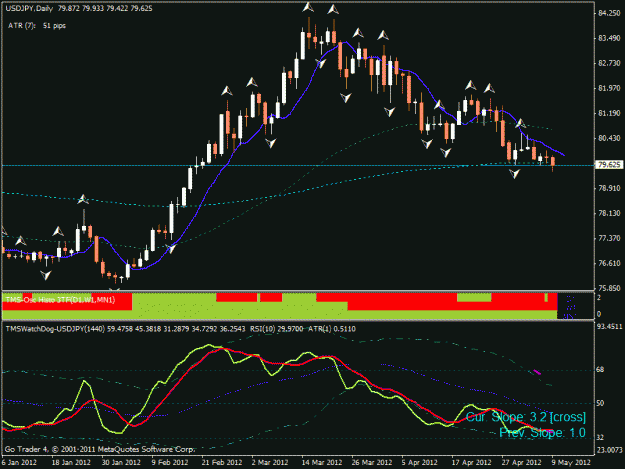This screenshot has width=625, height=469.
Task: Click the ATR(1) 0.5110 readout
Action: [x=332, y=329]
